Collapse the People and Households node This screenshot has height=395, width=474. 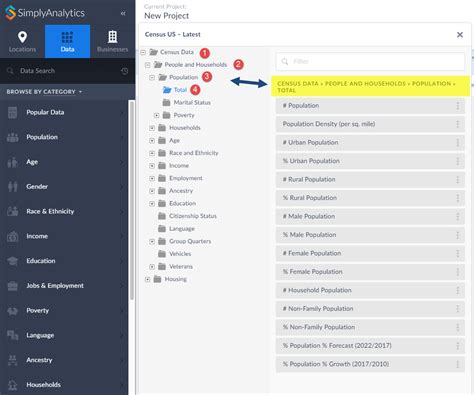click(148, 65)
